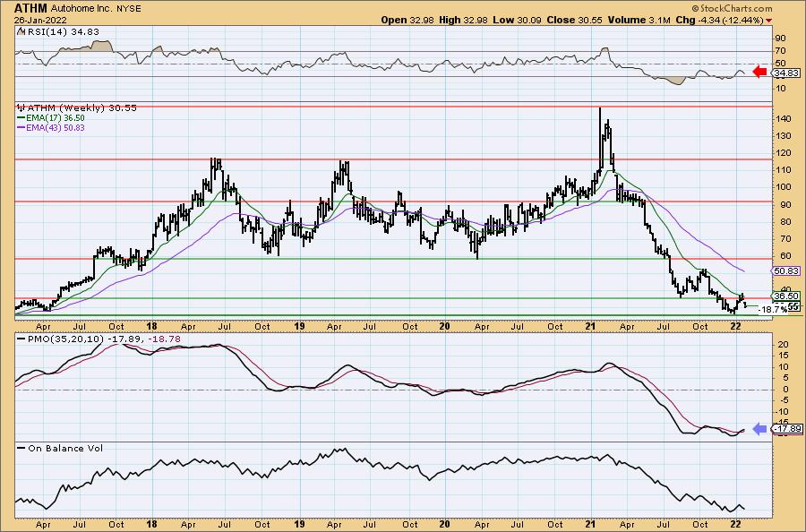Screen dimensions: 806x532
Task: Select the Low 30.09 value
Action: [x=517, y=20]
